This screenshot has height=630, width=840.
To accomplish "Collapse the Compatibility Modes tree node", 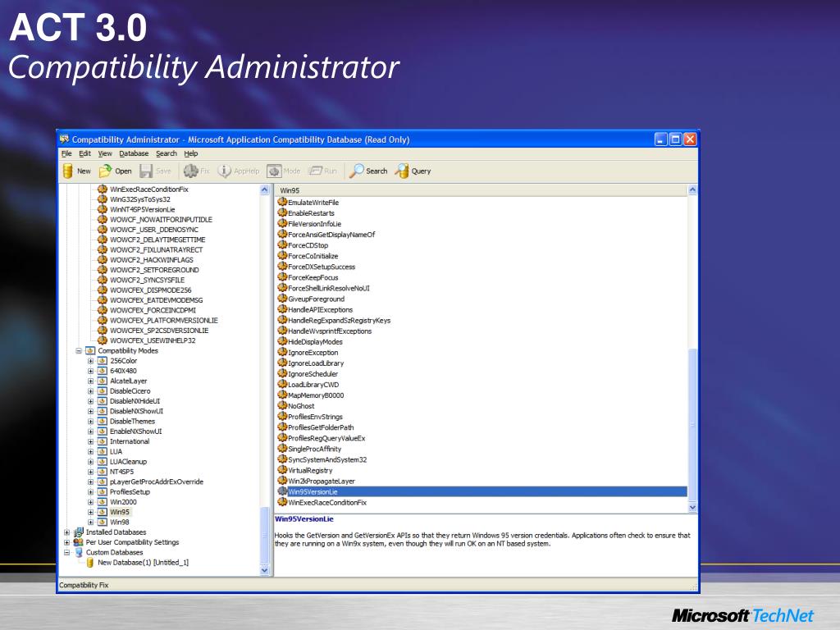I will (79, 351).
